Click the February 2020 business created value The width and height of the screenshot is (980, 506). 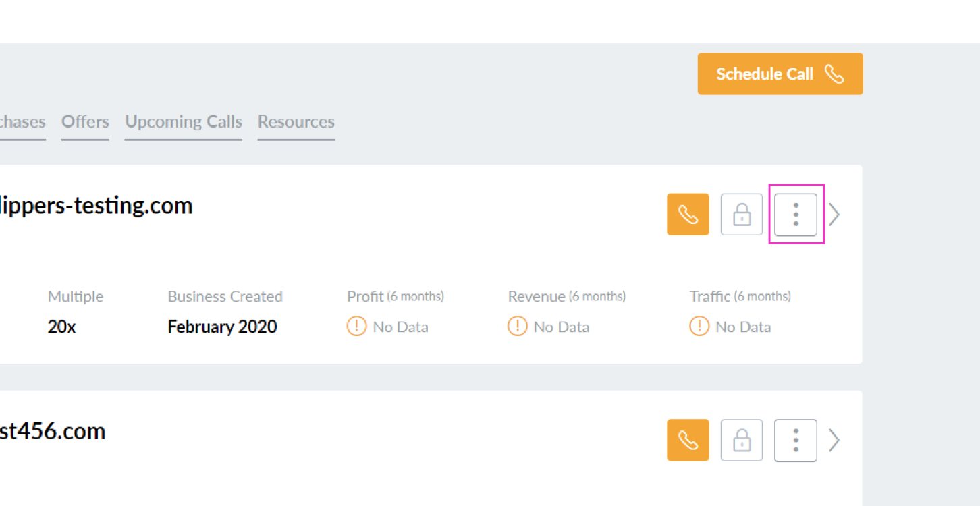(222, 327)
